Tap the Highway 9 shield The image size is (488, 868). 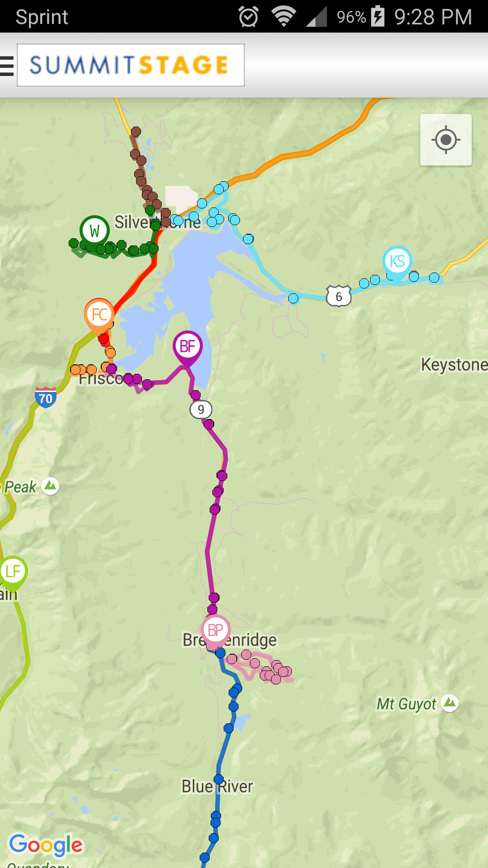click(x=201, y=410)
